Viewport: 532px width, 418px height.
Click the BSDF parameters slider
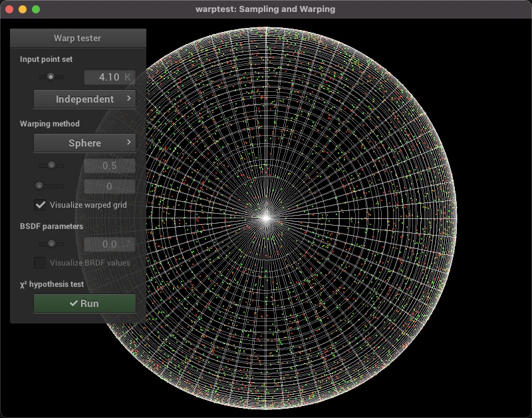click(51, 244)
